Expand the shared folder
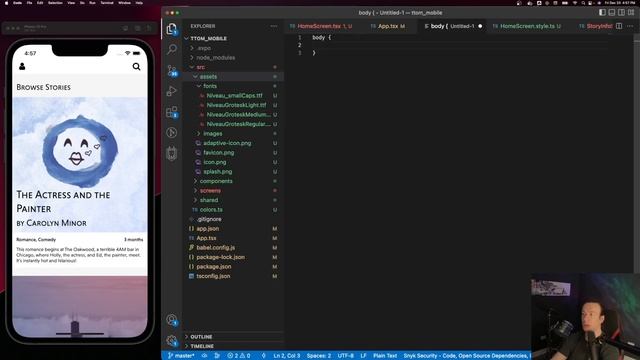The width and height of the screenshot is (640, 360). click(x=233, y=200)
